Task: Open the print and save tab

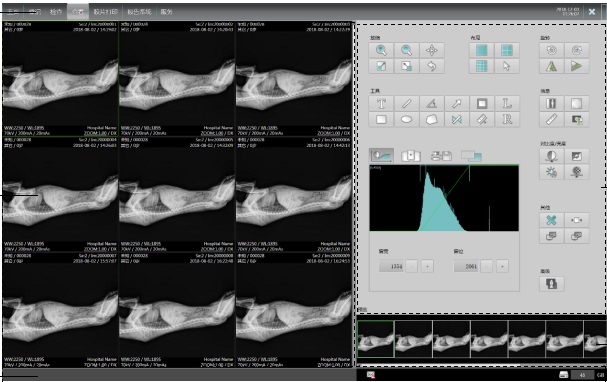Action: click(x=441, y=156)
